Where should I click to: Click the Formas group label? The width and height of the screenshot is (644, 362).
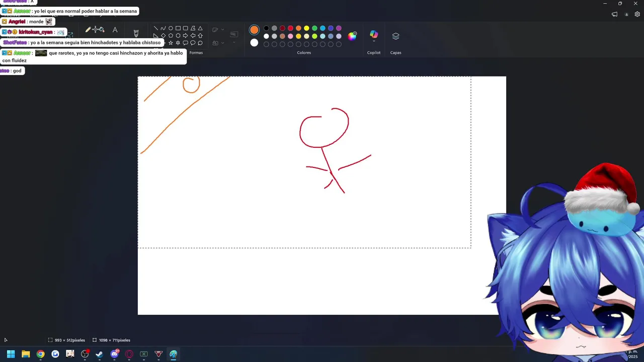[196, 53]
